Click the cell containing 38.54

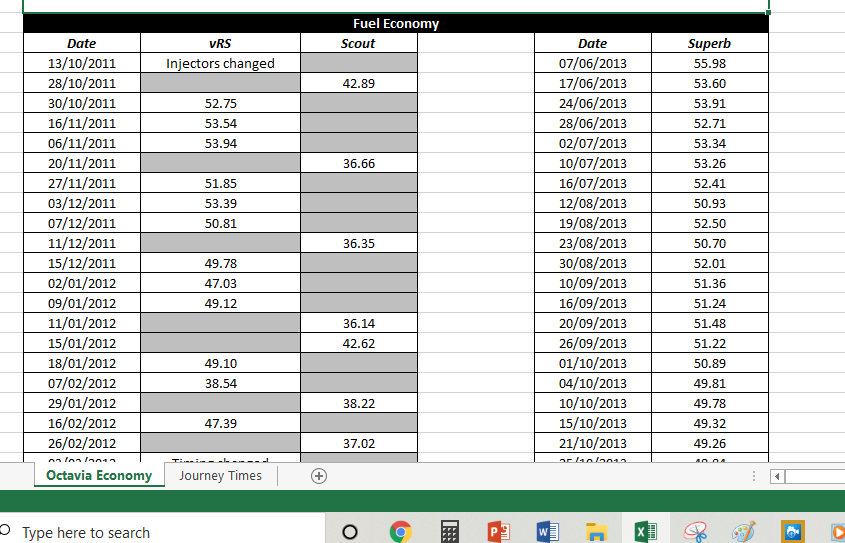pyautogui.click(x=220, y=382)
